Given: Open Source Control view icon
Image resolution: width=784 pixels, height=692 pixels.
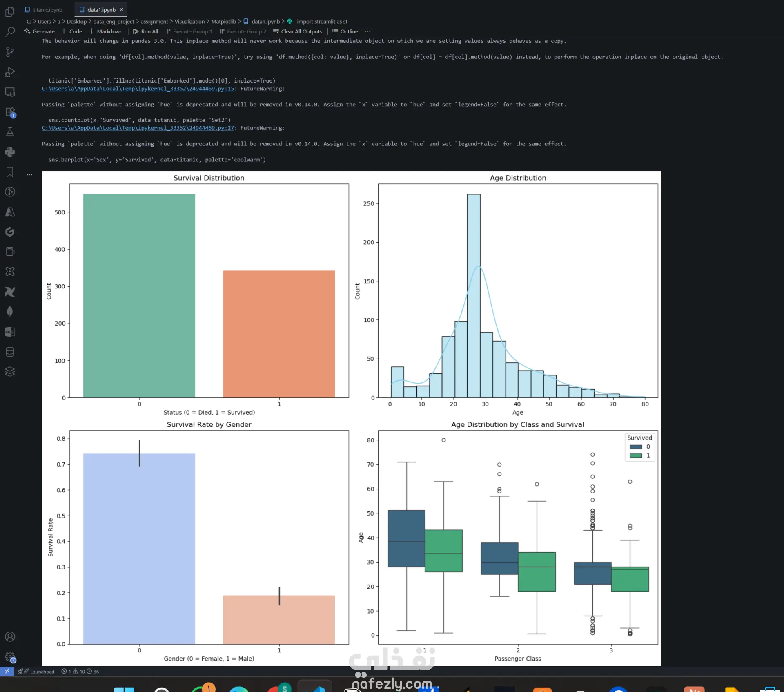Looking at the screenshot, I should click(10, 52).
